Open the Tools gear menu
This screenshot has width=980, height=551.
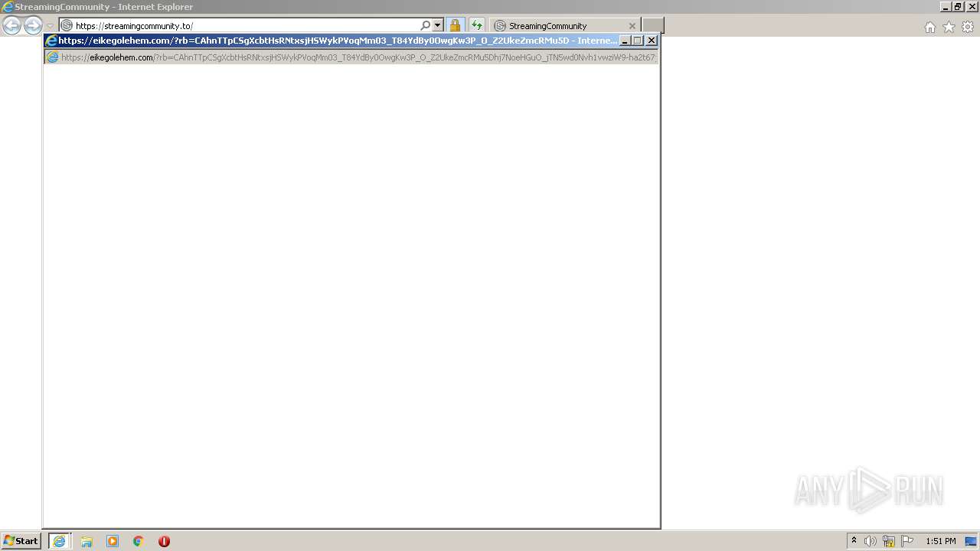968,27
